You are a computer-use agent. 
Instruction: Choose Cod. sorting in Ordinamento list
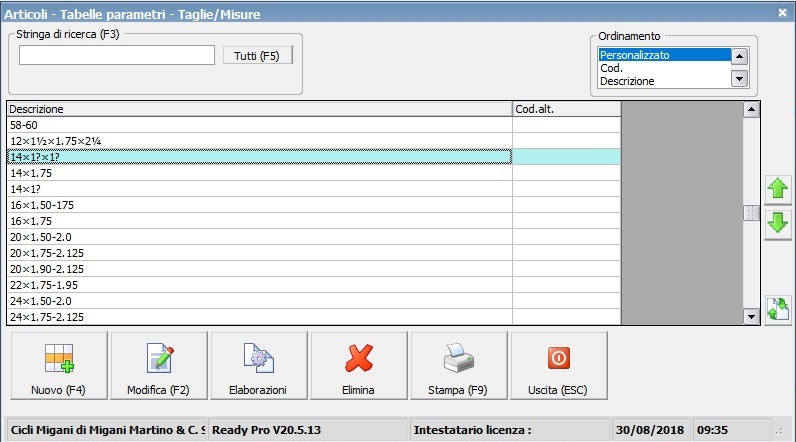(x=664, y=68)
